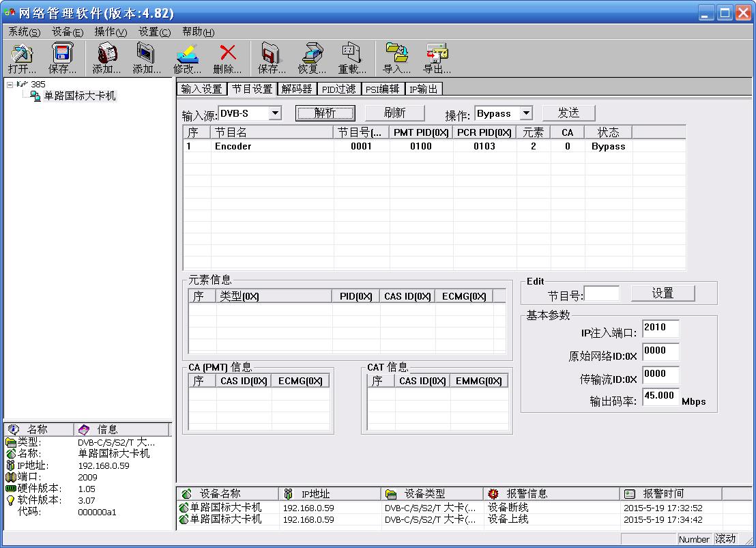Click the 节目号 input field
The height and width of the screenshot is (548, 756).
[x=602, y=293]
